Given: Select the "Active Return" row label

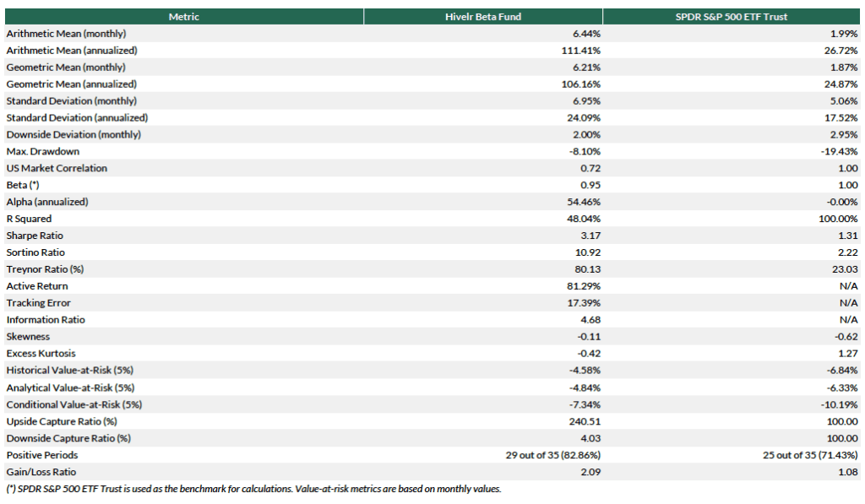Looking at the screenshot, I should 37,285.
